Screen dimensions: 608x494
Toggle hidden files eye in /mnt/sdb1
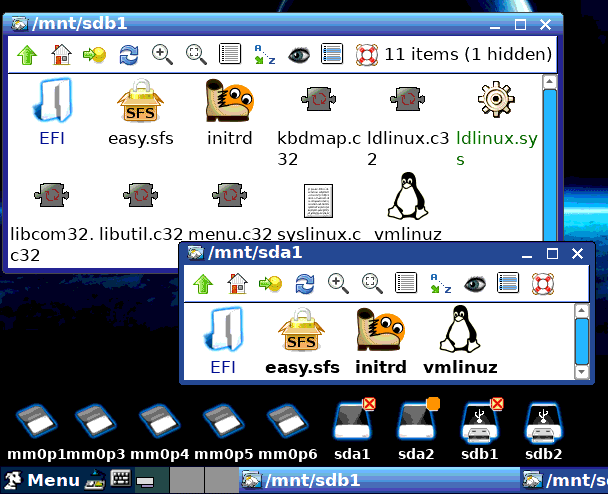299,55
